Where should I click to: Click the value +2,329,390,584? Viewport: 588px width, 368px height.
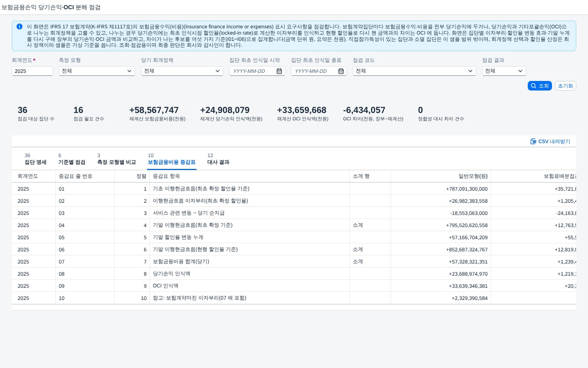[x=470, y=298]
